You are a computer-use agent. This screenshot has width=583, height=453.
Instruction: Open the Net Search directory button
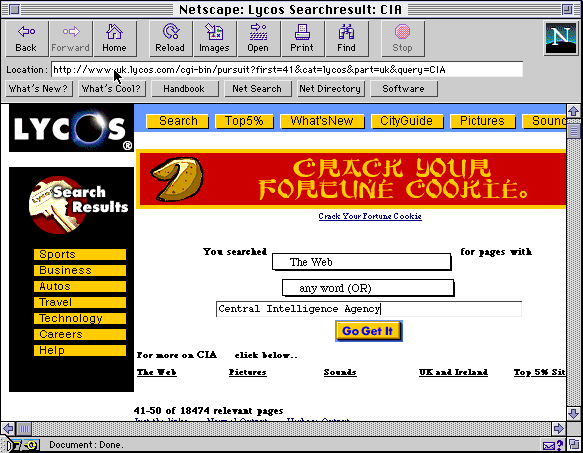(x=257, y=89)
